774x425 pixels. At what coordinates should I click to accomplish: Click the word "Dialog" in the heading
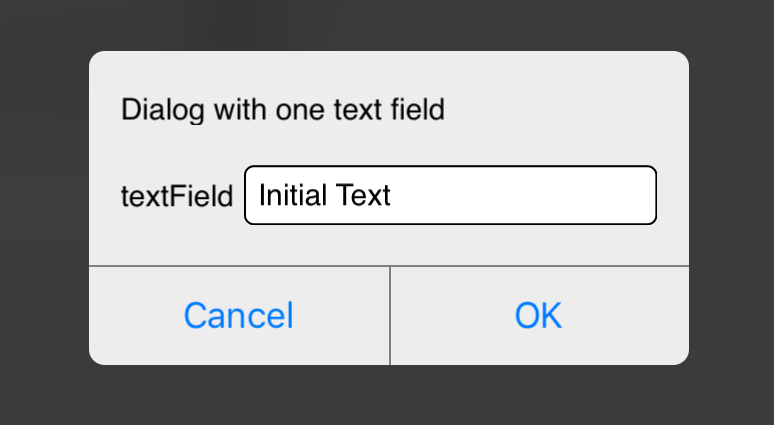(x=153, y=109)
